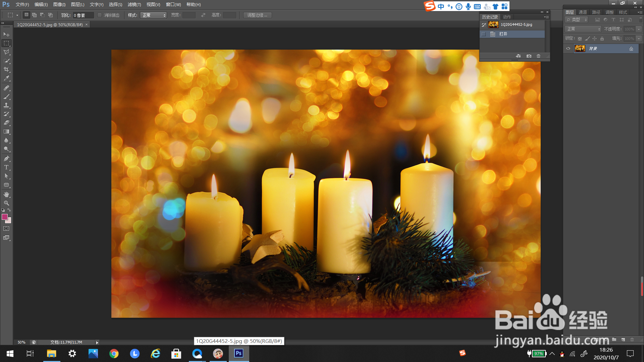Select the Eyedropper tool
Image resolution: width=644 pixels, height=362 pixels.
(6, 78)
